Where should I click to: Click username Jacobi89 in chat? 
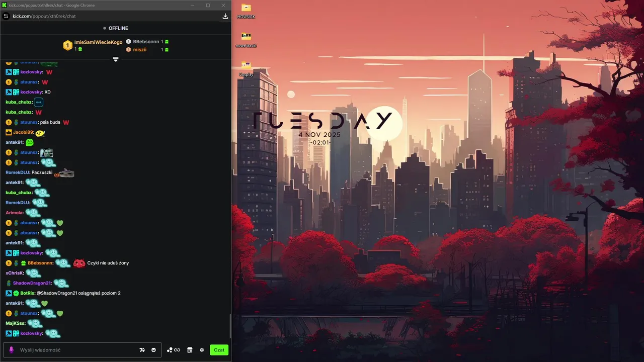(23, 132)
